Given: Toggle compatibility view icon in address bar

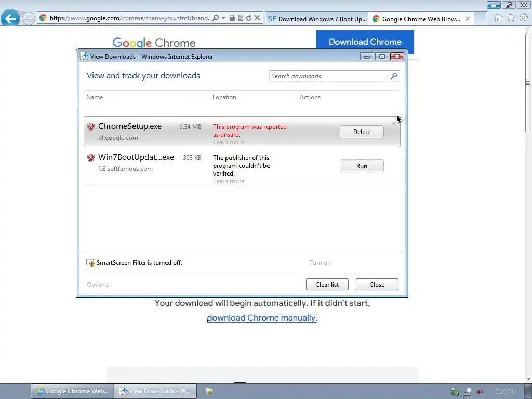Looking at the screenshot, I should click(x=241, y=18).
